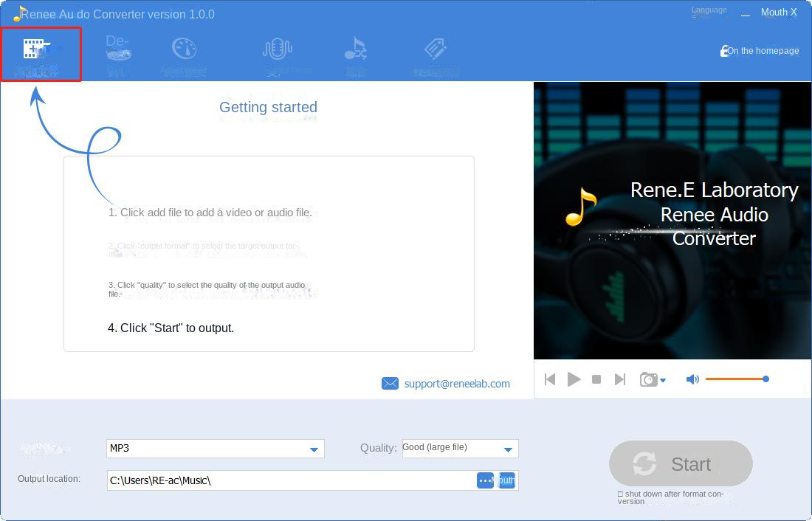Click the output location path field
812x521 pixels.
pos(291,480)
